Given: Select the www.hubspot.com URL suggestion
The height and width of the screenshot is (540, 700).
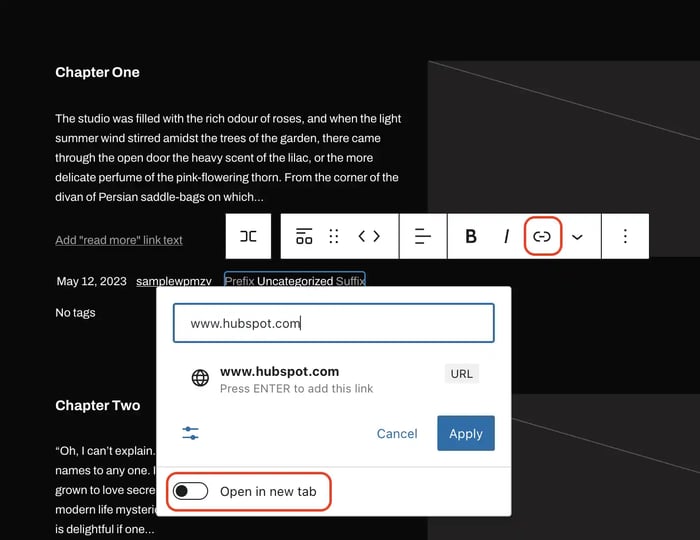Looking at the screenshot, I should (x=333, y=379).
